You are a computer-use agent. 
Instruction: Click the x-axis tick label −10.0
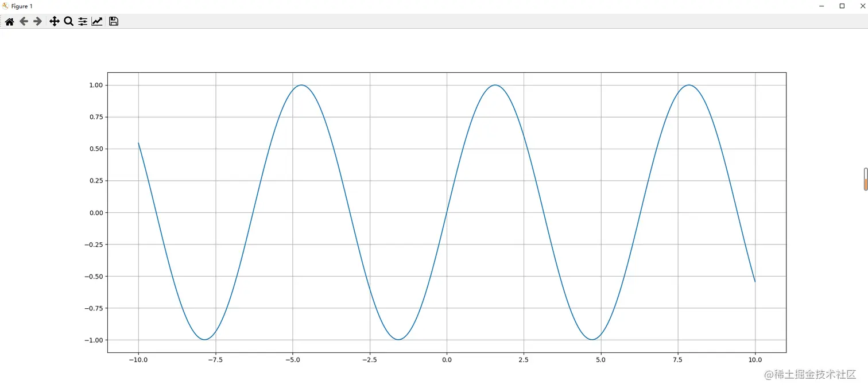[138, 360]
